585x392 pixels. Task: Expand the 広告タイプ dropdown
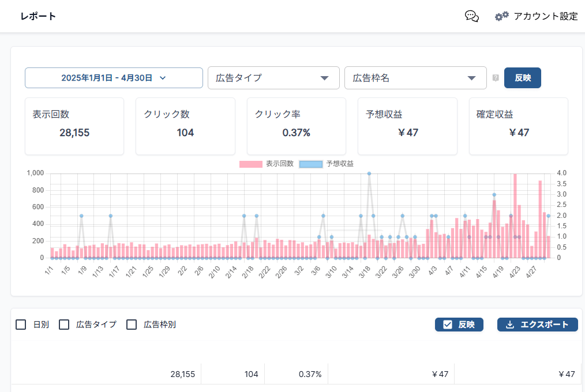[273, 78]
